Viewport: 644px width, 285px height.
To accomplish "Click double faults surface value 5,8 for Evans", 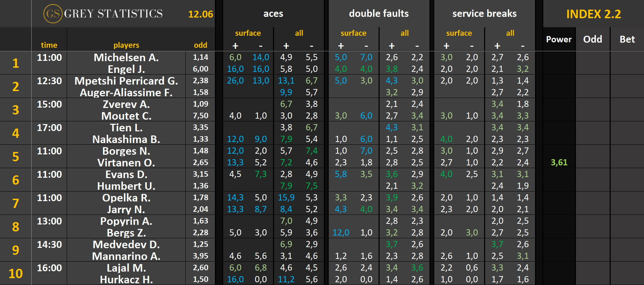I will [341, 174].
